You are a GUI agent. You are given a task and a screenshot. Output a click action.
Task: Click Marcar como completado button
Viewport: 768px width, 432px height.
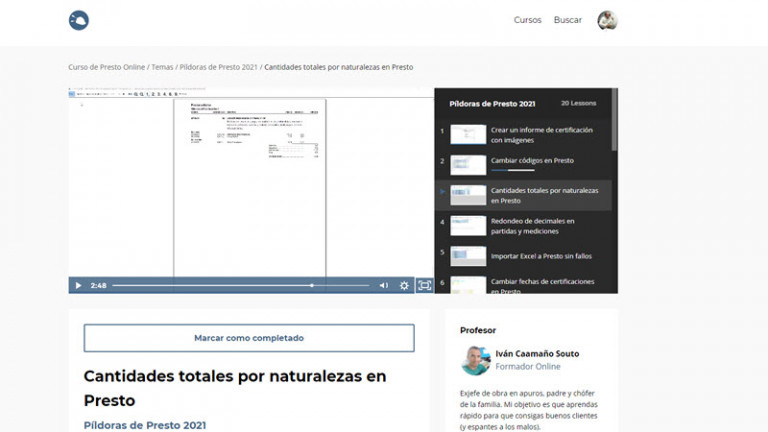tap(248, 338)
